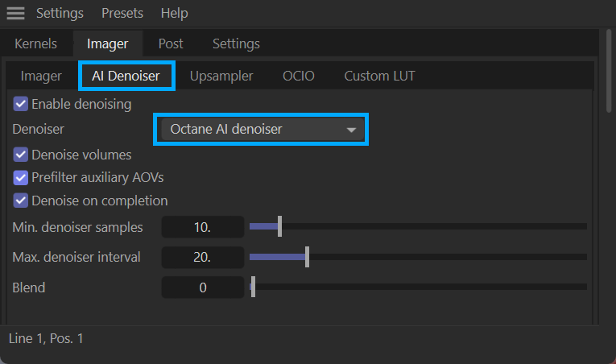Disable the Enable denoising checkbox
Image resolution: width=616 pixels, height=364 pixels.
click(21, 104)
